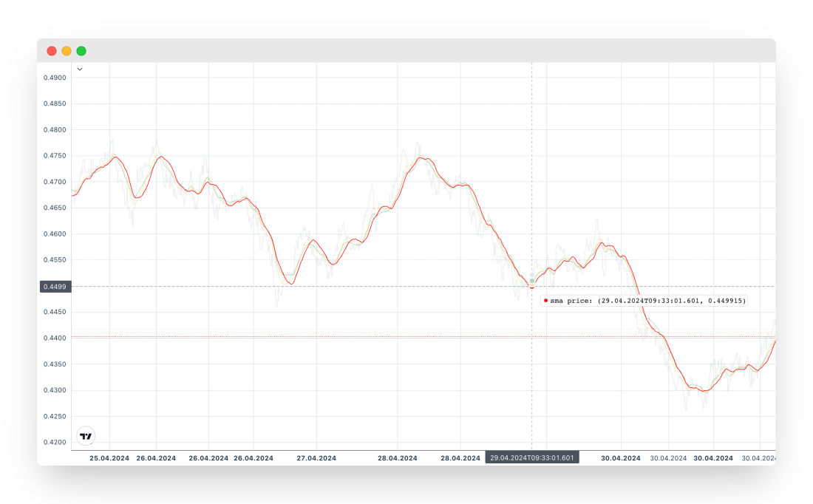The width and height of the screenshot is (813, 504).
Task: Click the 29.04.2024T09:33:01.601 crosshair time label
Action: pos(532,458)
